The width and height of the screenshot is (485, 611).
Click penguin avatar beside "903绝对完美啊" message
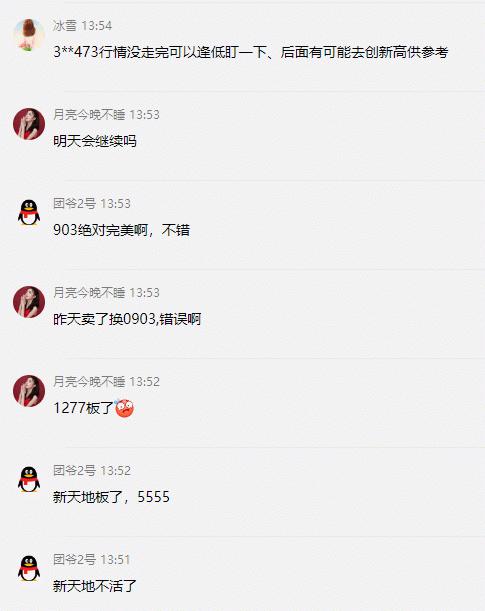pos(29,213)
